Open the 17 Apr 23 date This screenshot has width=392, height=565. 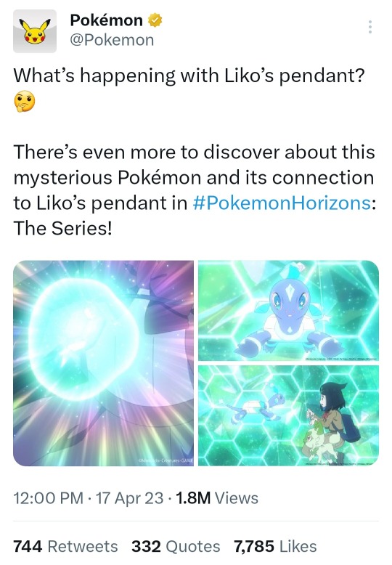pyautogui.click(x=130, y=498)
